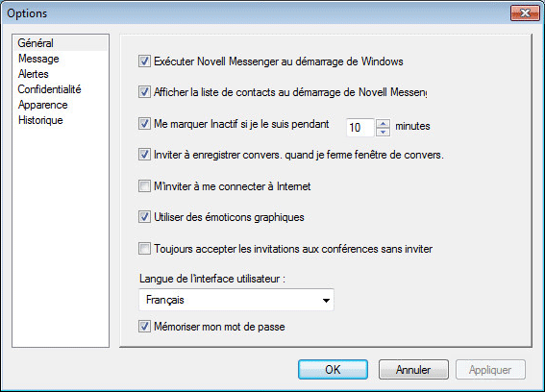Toggle Inviter à enregistrer convers. checkbox
This screenshot has height=392, width=545.
pyautogui.click(x=144, y=155)
